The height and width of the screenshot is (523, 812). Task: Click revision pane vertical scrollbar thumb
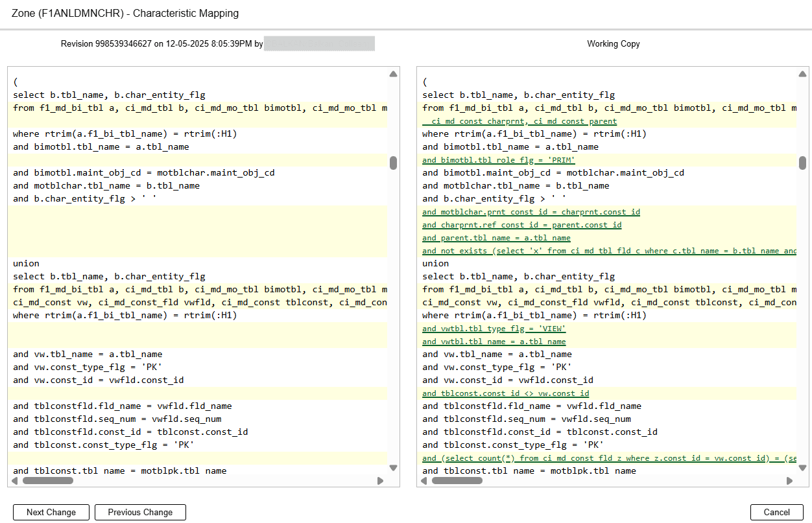click(393, 163)
